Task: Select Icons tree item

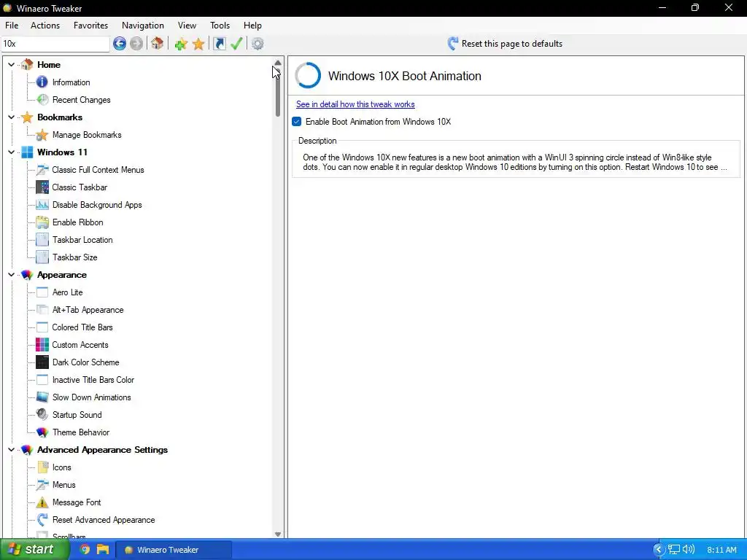Action: pyautogui.click(x=62, y=467)
